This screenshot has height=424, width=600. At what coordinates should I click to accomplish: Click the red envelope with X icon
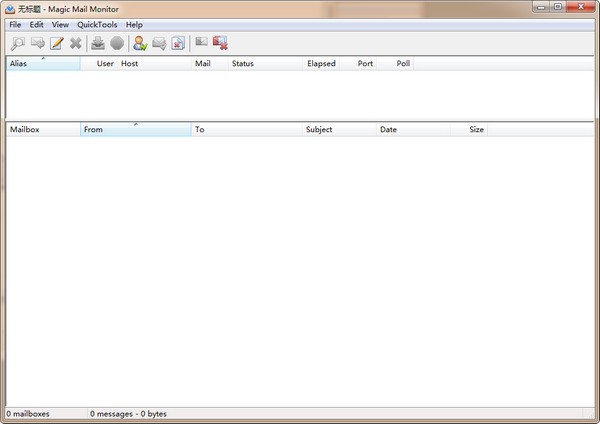220,43
